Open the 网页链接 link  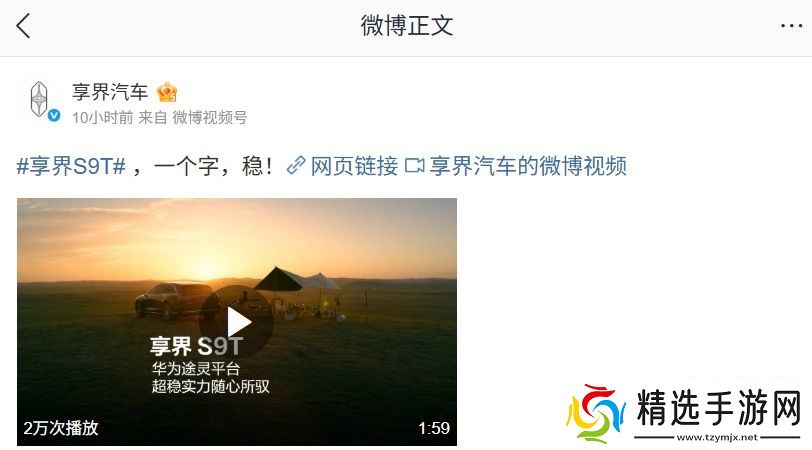(354, 166)
